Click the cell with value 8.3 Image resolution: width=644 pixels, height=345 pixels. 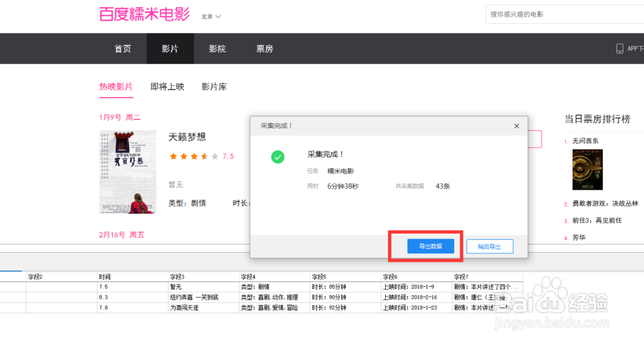point(133,297)
